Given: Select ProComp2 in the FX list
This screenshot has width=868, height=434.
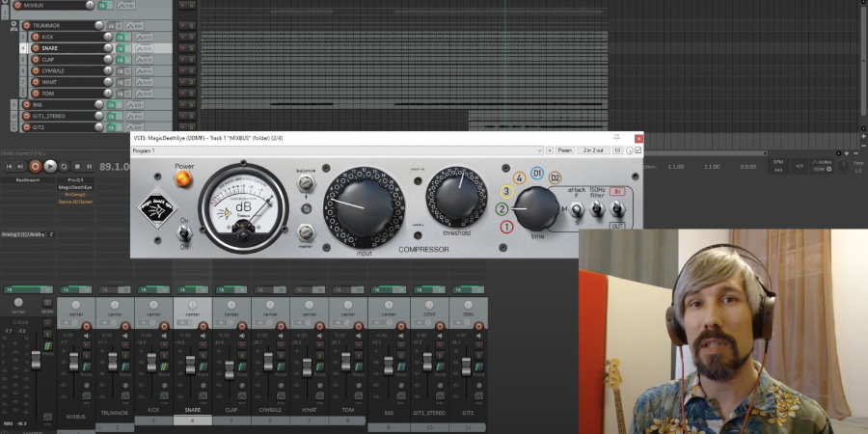Looking at the screenshot, I should [75, 194].
